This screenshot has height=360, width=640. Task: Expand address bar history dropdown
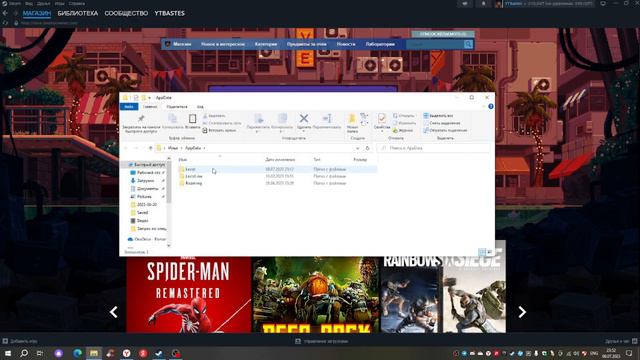(x=358, y=148)
